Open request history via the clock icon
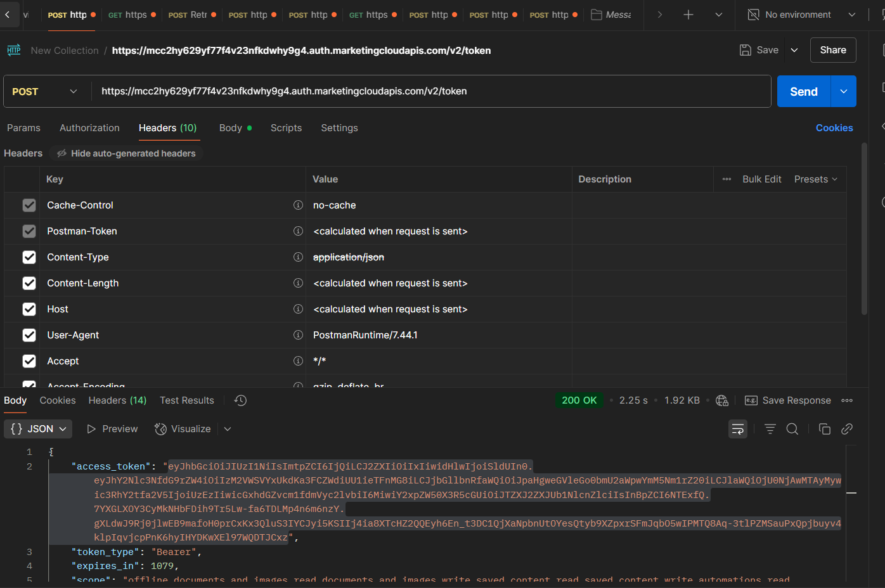This screenshot has height=588, width=885. click(x=240, y=400)
